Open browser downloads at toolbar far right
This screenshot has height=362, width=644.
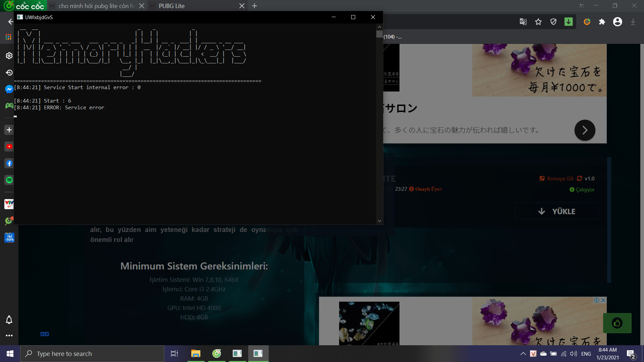click(x=633, y=22)
